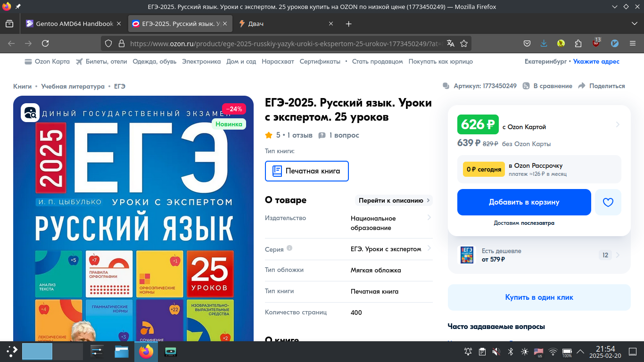644x362 pixels.
Task: Show hidden tray icons with the up arrow
Action: pos(580,352)
